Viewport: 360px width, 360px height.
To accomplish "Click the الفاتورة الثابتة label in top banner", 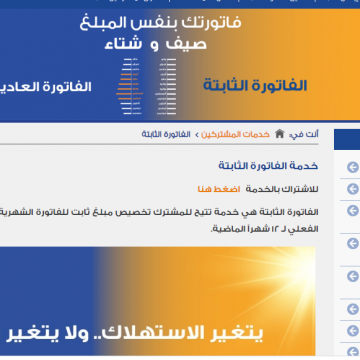I will click(255, 85).
